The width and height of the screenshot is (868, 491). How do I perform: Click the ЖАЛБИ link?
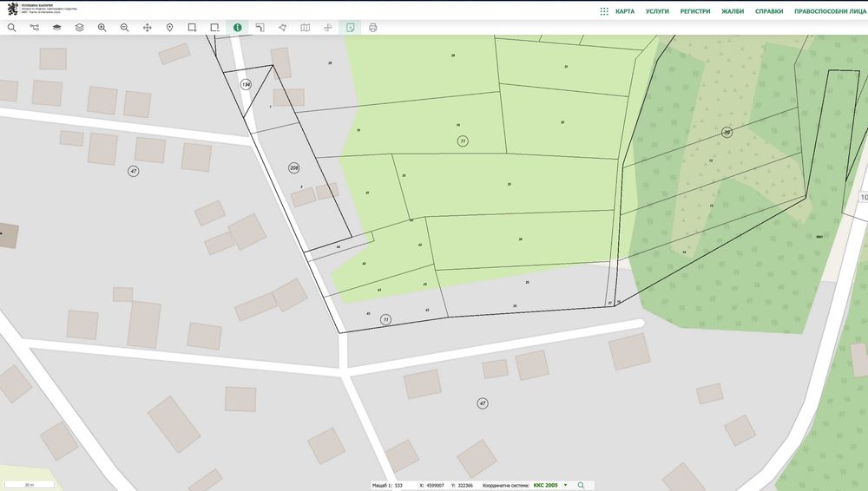click(x=733, y=12)
